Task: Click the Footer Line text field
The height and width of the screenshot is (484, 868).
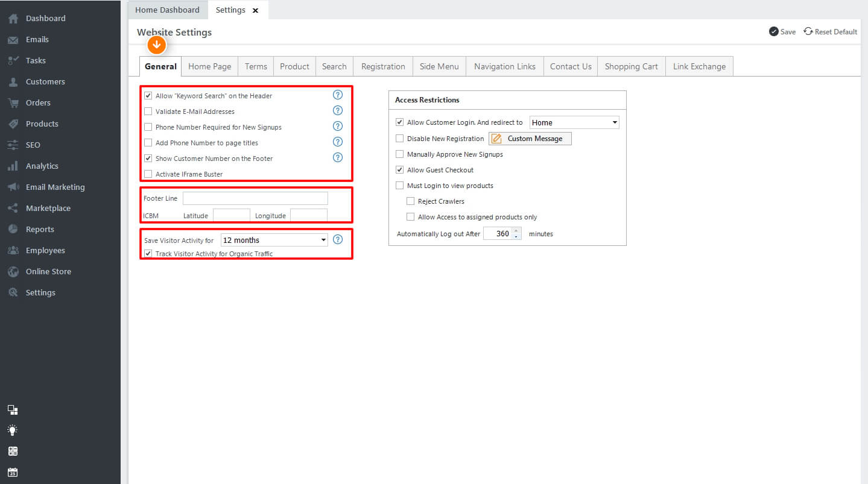Action: tap(255, 198)
